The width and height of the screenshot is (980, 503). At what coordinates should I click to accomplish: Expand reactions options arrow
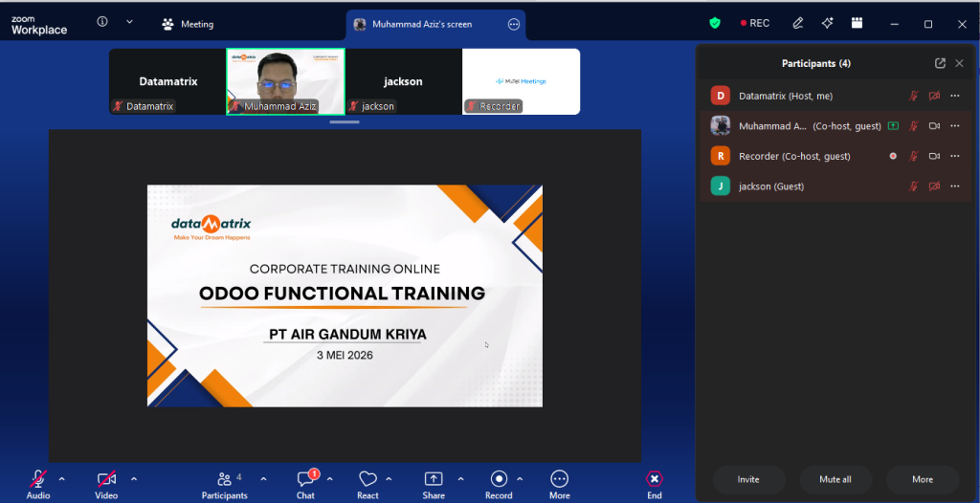click(x=389, y=479)
